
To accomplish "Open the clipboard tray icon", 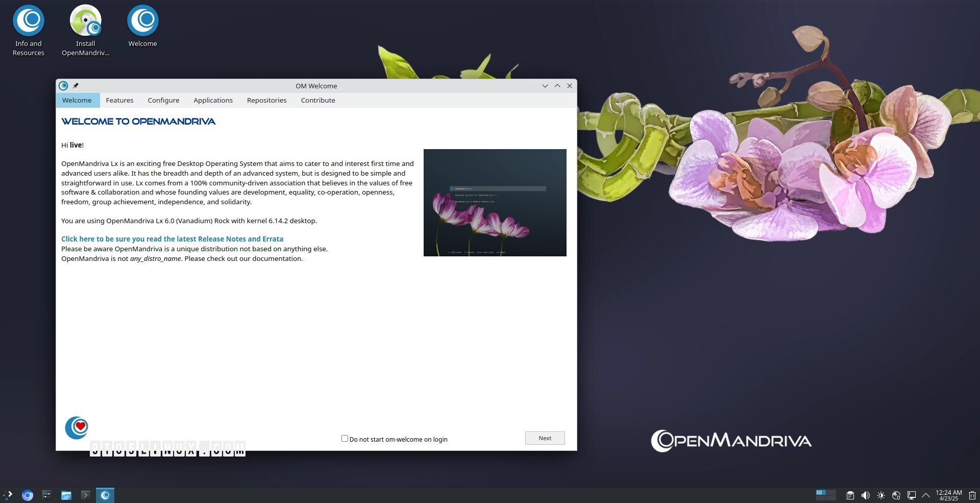I will 850,495.
